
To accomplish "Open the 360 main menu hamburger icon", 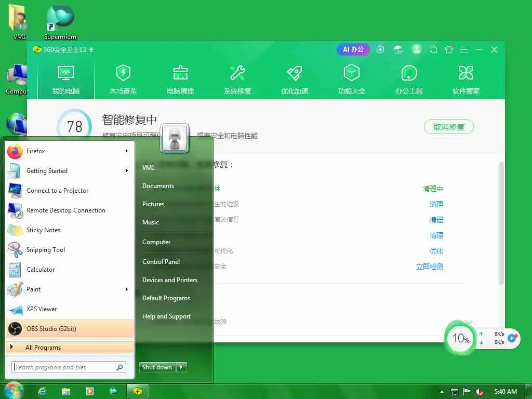I will 464,49.
